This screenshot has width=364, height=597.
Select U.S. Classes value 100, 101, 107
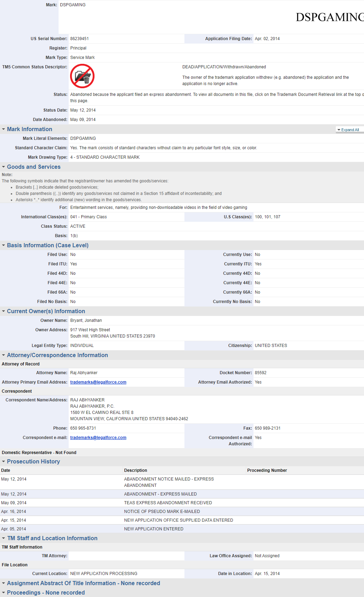[267, 217]
